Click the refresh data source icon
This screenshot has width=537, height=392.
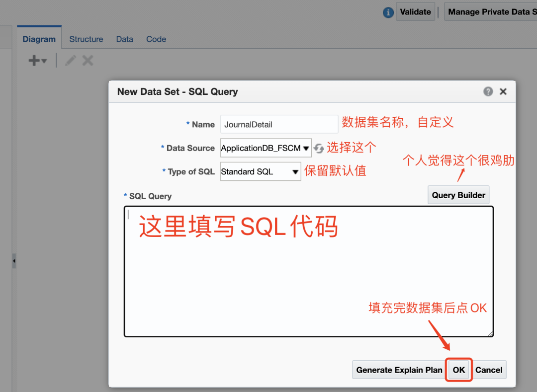click(x=319, y=148)
